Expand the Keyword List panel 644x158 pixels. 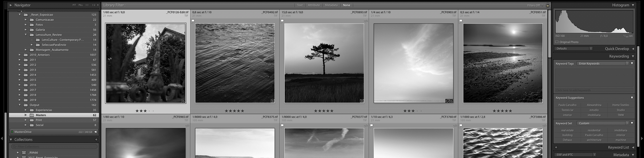click(633, 147)
